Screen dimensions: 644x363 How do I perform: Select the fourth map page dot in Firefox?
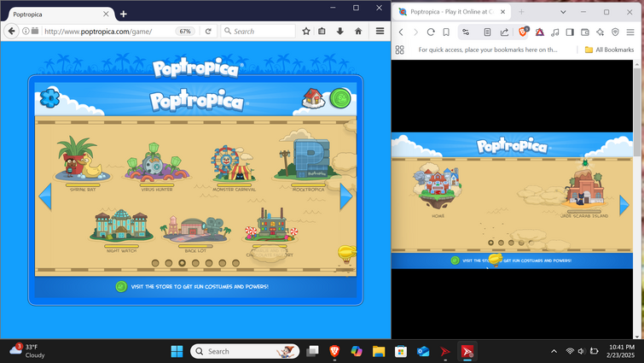(x=195, y=263)
